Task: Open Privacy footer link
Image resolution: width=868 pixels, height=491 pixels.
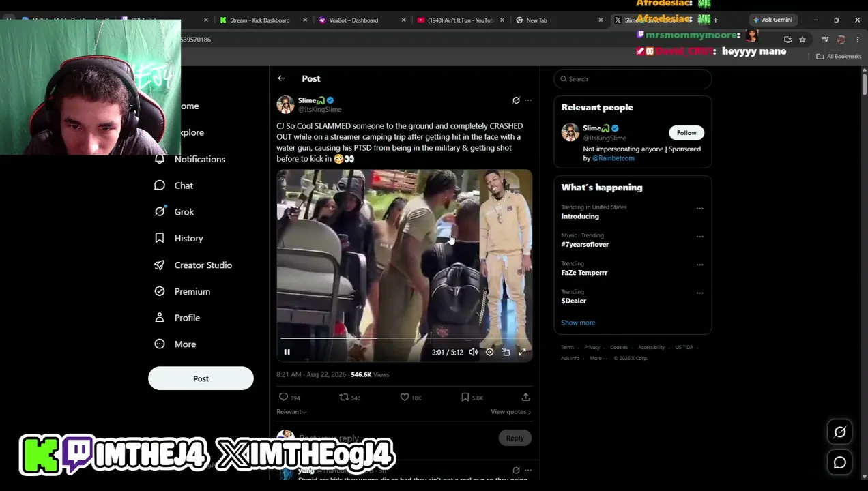Action: (592, 347)
